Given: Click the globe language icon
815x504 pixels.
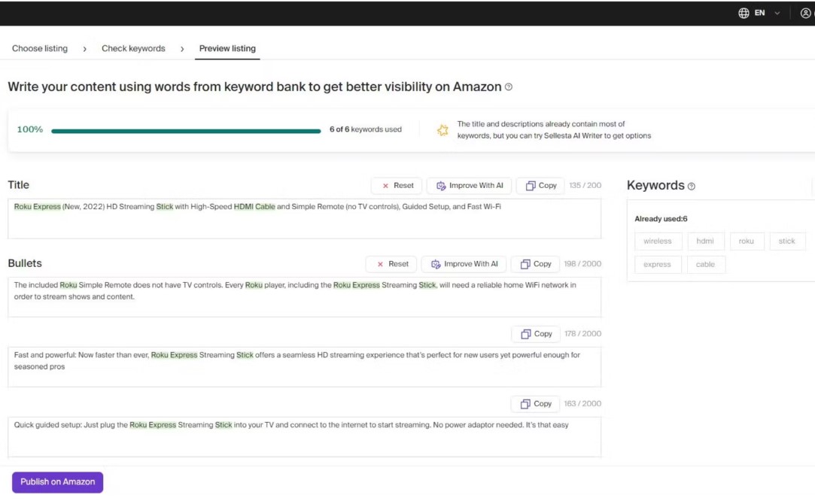Looking at the screenshot, I should coord(744,13).
